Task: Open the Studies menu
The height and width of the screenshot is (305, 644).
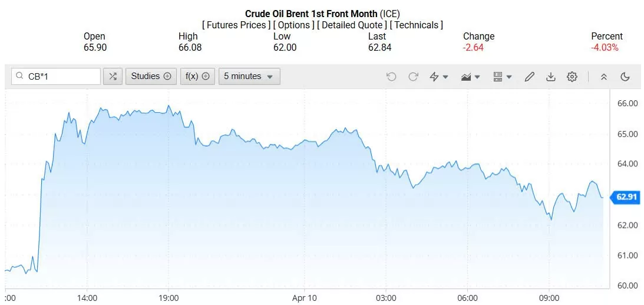Action: (151, 76)
